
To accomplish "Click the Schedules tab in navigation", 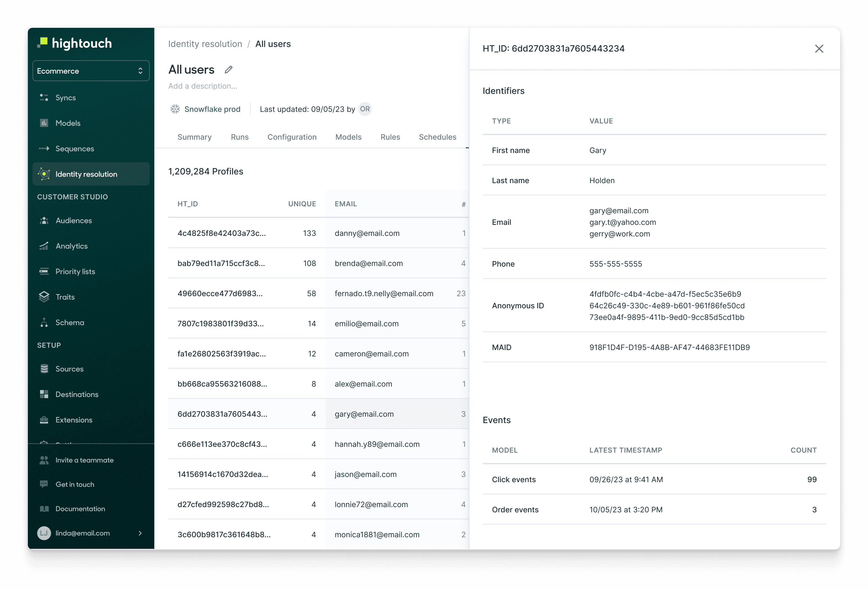I will click(437, 136).
